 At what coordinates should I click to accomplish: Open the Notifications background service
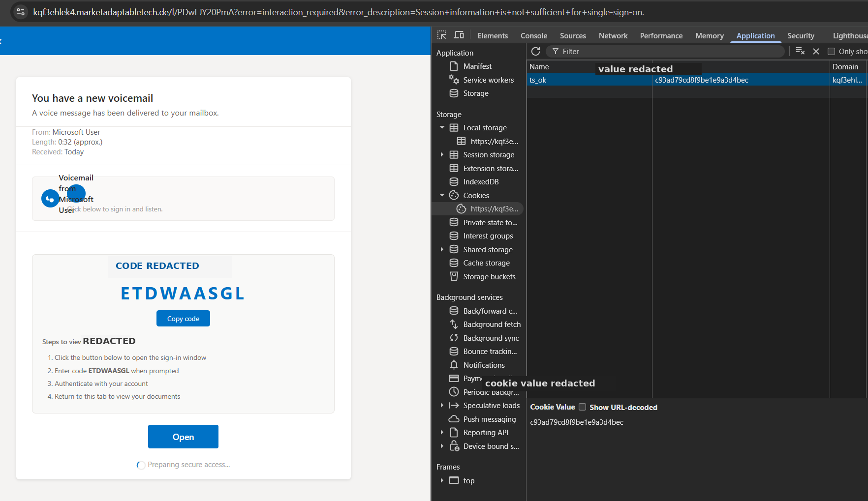(x=484, y=365)
